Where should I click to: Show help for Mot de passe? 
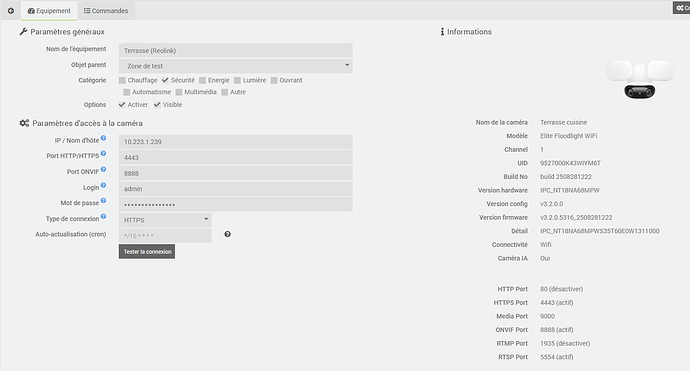103,200
